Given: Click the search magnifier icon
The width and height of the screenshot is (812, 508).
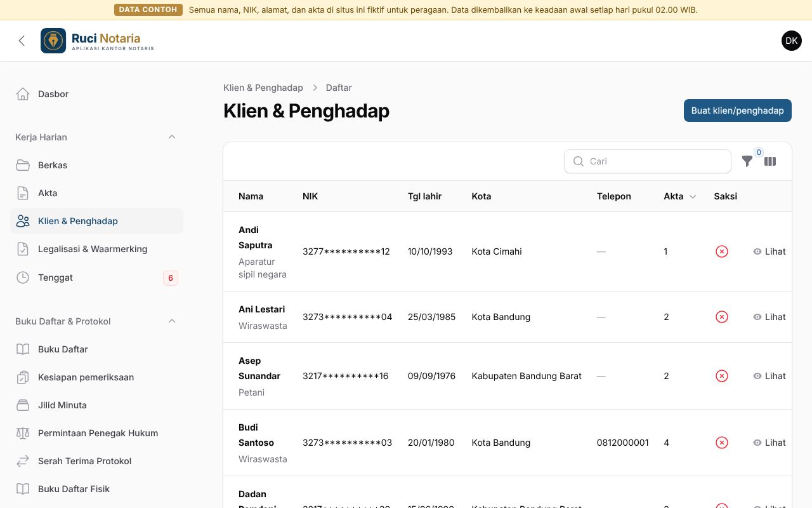Looking at the screenshot, I should [x=579, y=161].
